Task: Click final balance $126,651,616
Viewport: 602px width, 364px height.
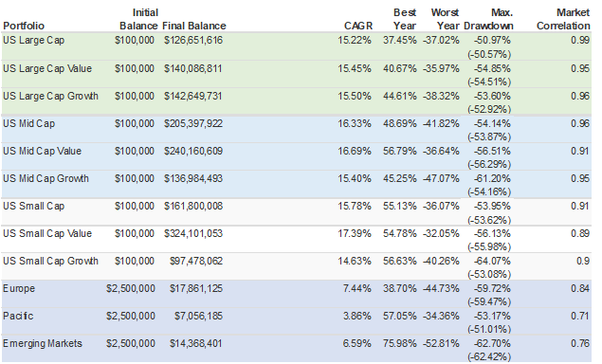Action: (193, 41)
